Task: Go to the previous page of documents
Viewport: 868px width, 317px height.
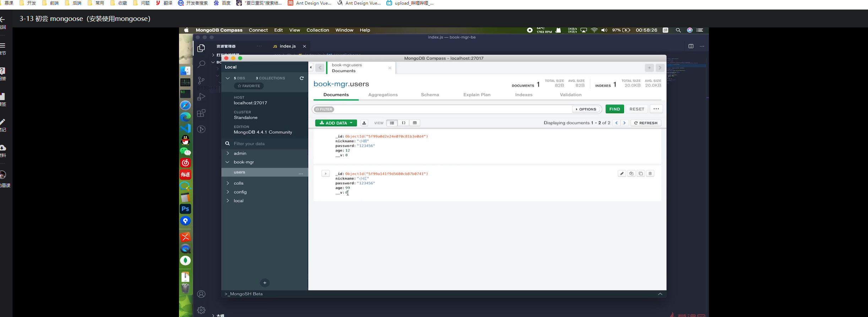Action: pyautogui.click(x=617, y=123)
